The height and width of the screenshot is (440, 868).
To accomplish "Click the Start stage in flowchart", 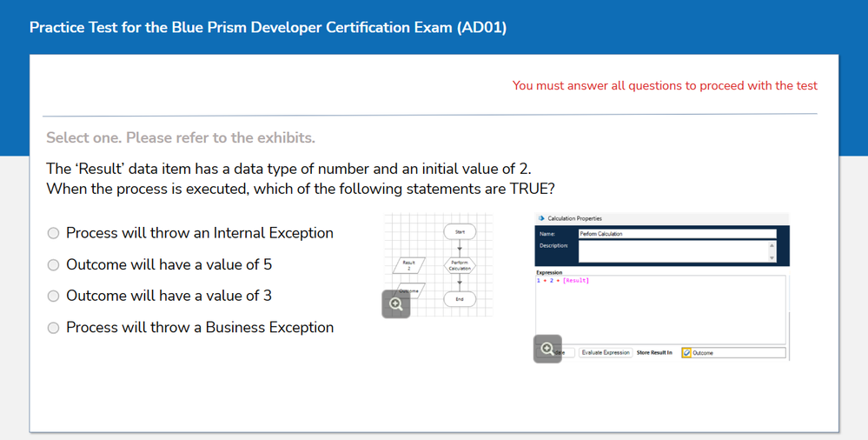I will point(460,231).
